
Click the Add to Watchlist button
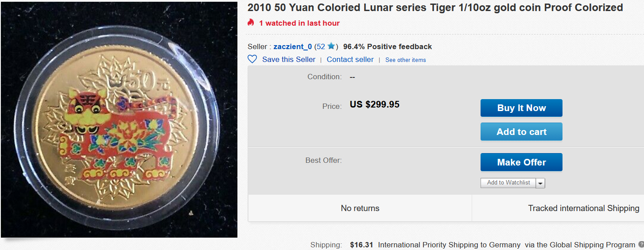[x=508, y=183]
